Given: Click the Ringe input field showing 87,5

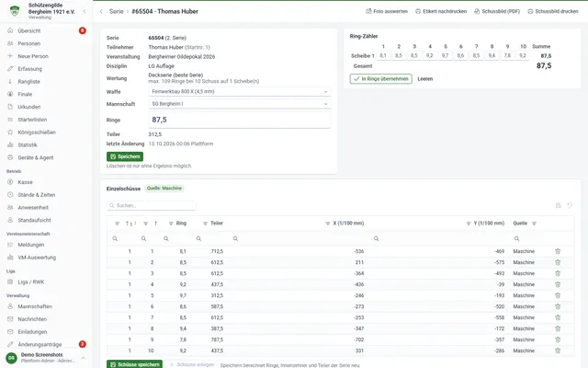Looking at the screenshot, I should click(240, 120).
